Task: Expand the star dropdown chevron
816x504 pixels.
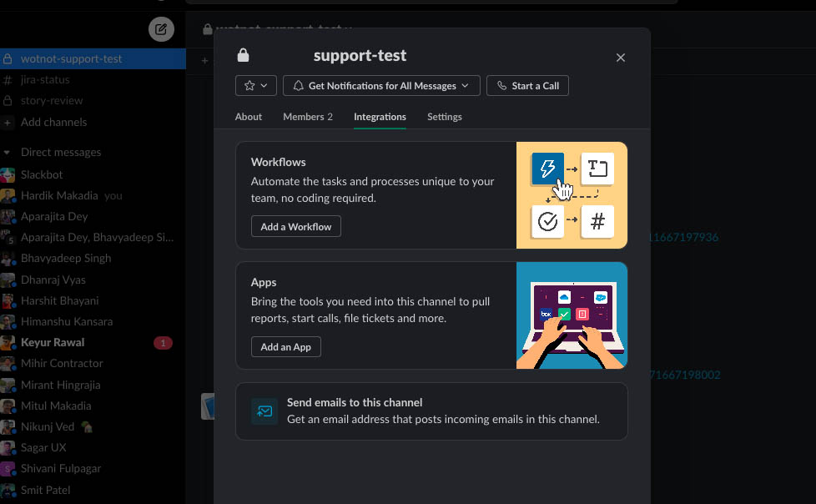Action: [x=265, y=86]
